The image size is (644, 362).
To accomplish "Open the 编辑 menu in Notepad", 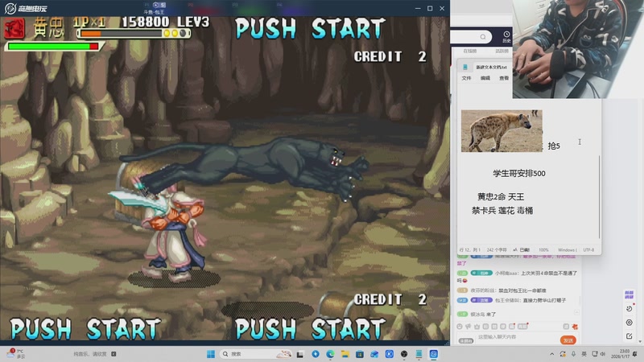I will [x=485, y=78].
